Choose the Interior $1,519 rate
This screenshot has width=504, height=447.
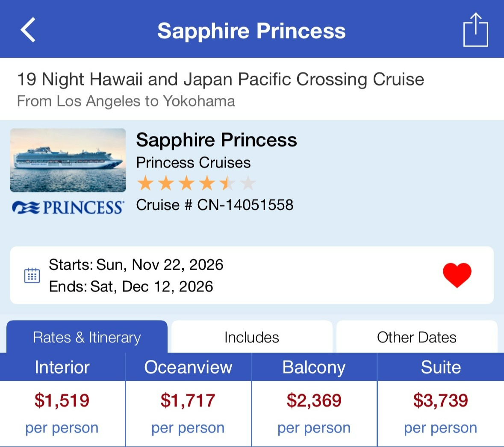pyautogui.click(x=62, y=400)
